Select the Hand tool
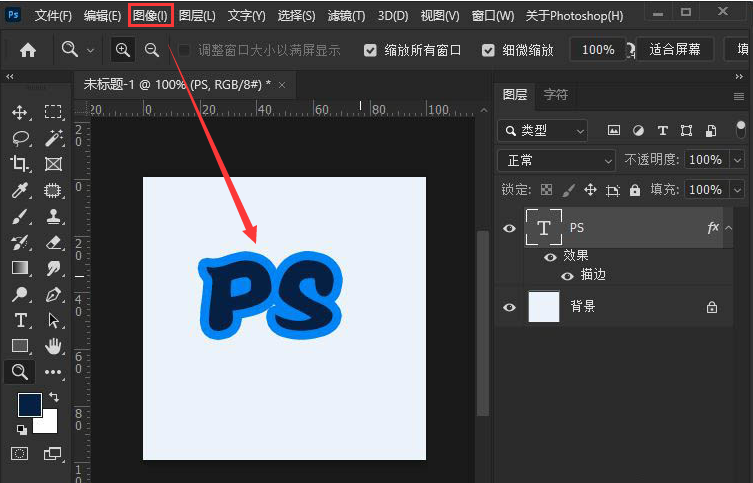This screenshot has width=753, height=483. [53, 346]
